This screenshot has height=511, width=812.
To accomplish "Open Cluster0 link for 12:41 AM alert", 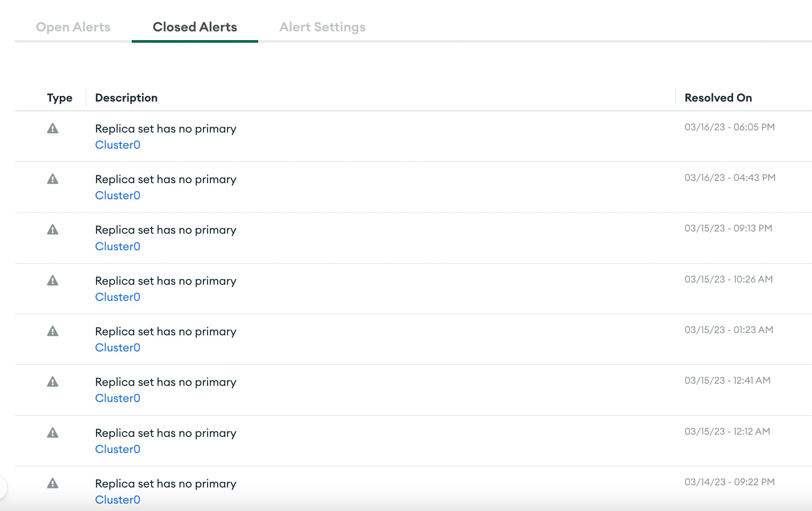I will [118, 398].
